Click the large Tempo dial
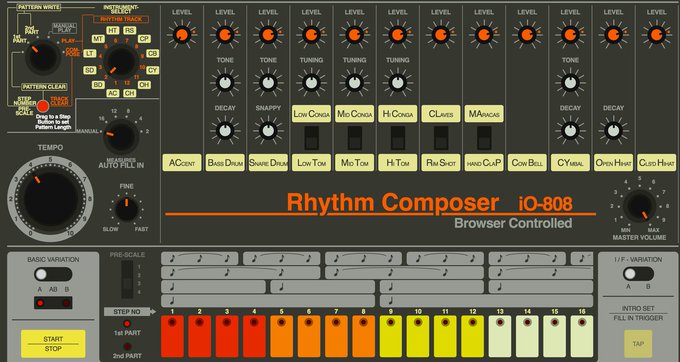This screenshot has height=362, width=680. [50, 199]
